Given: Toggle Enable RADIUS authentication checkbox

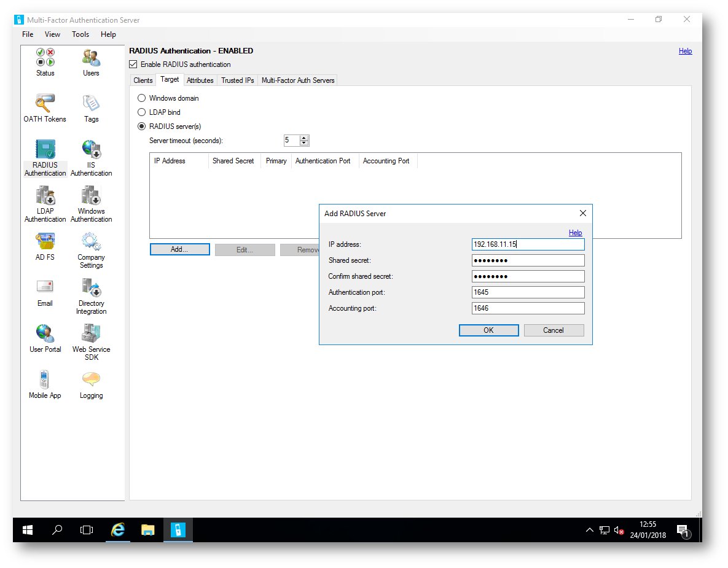Looking at the screenshot, I should pyautogui.click(x=133, y=64).
